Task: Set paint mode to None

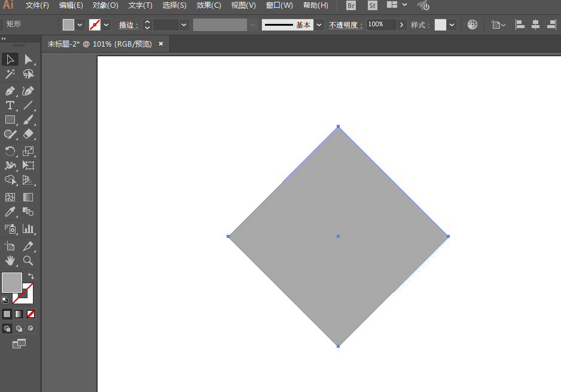Action: 31,314
